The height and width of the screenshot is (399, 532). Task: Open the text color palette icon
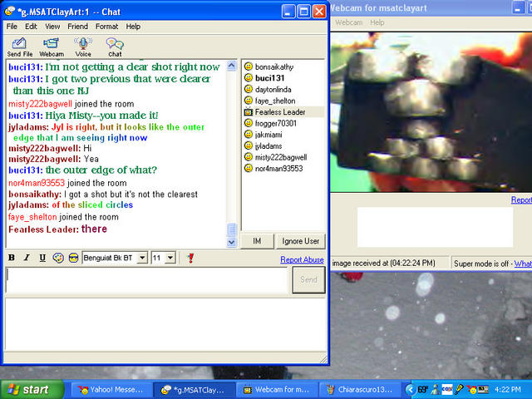coord(58,258)
